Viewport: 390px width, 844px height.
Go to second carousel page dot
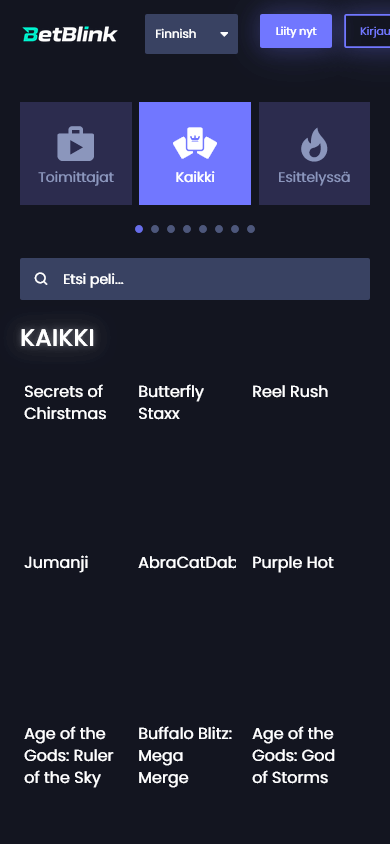click(x=155, y=229)
